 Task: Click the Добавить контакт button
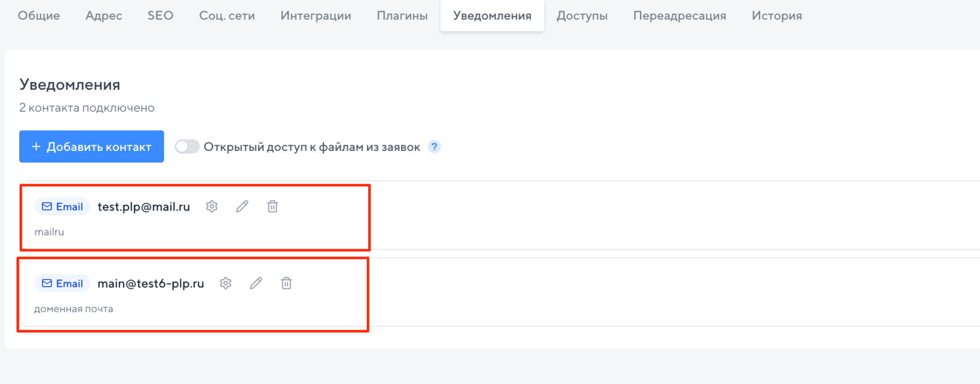92,147
